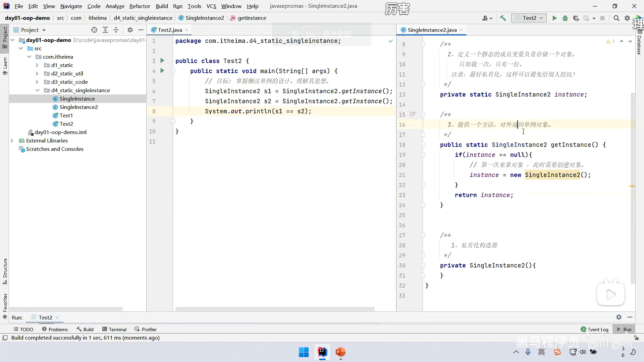Open Run tool window settings gear
The image size is (644, 362).
click(619, 317)
